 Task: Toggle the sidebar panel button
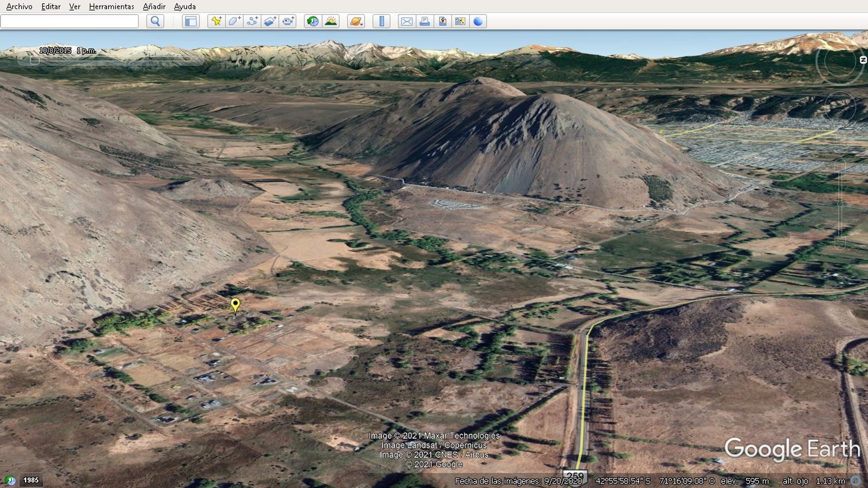(191, 21)
